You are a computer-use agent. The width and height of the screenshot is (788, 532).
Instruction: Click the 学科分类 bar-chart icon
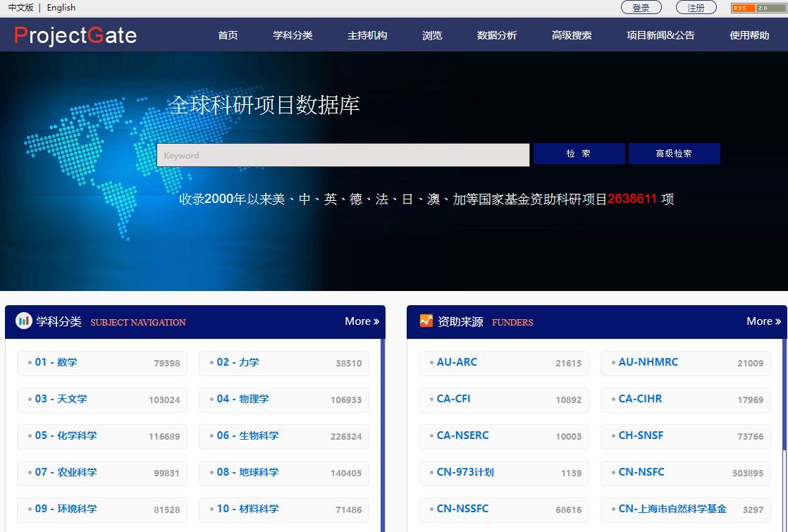pos(24,321)
